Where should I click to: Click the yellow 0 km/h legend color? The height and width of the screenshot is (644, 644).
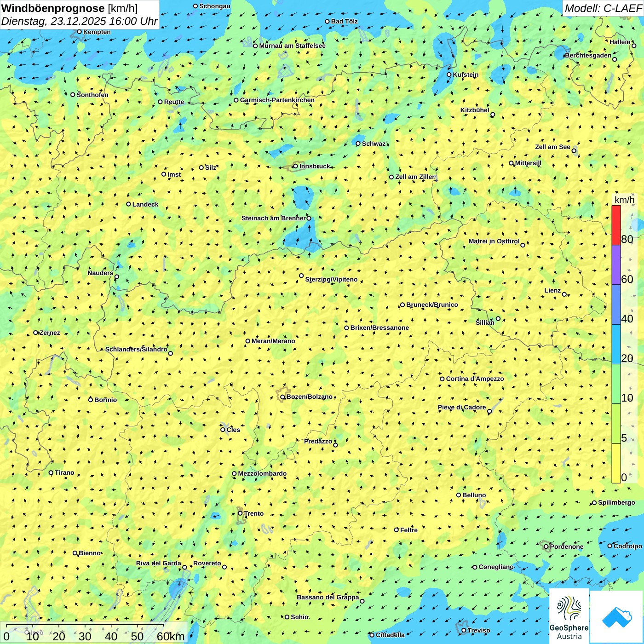tap(616, 463)
